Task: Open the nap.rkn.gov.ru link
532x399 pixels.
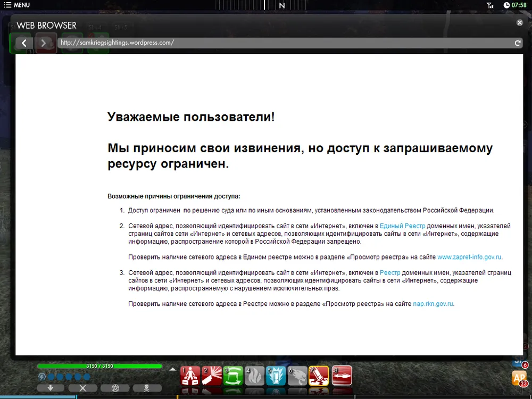Action: click(433, 304)
